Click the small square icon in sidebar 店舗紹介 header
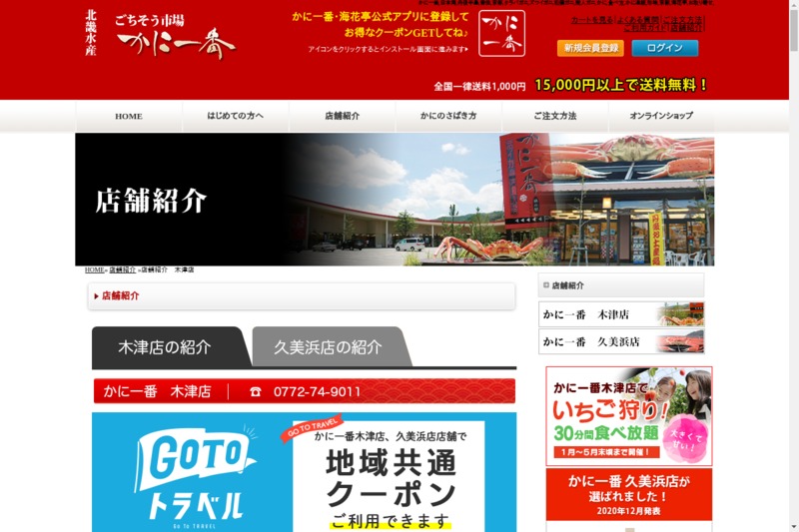Viewport: 799px width, 532px height. point(546,285)
